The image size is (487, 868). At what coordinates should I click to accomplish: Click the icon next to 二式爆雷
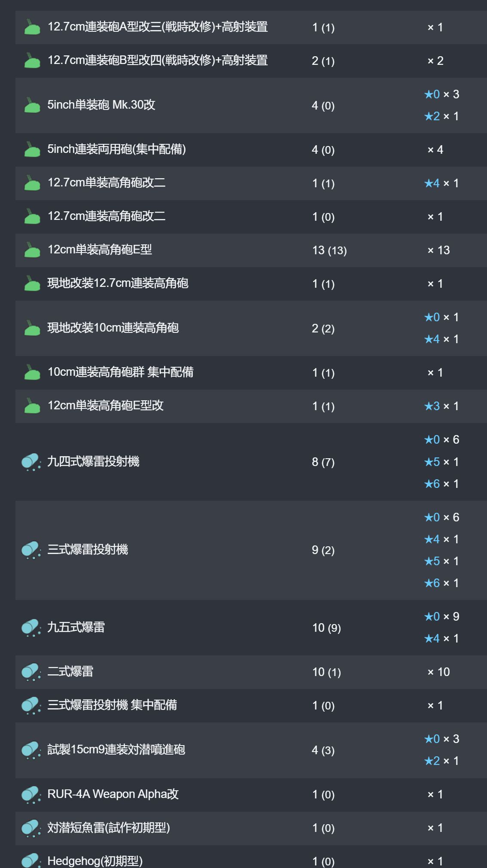[31, 672]
